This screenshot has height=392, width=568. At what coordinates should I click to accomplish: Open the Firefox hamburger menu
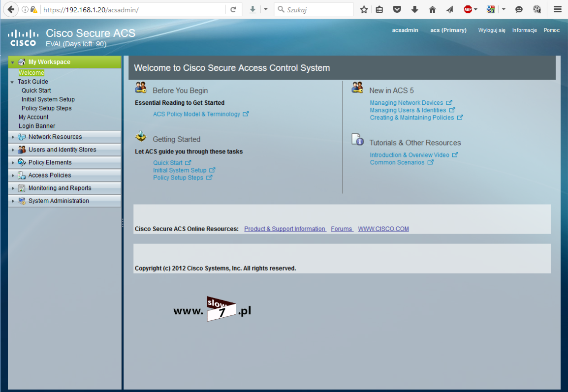click(558, 10)
